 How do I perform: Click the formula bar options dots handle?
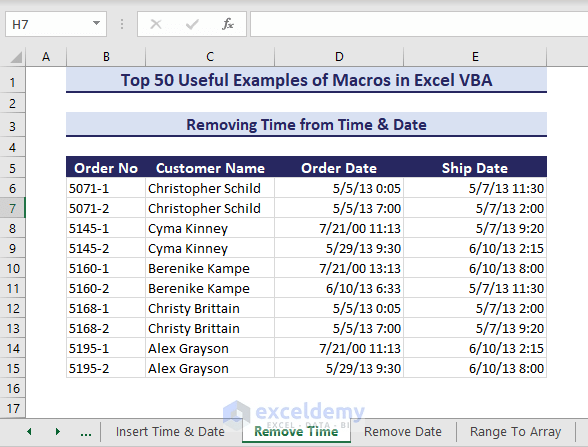122,24
